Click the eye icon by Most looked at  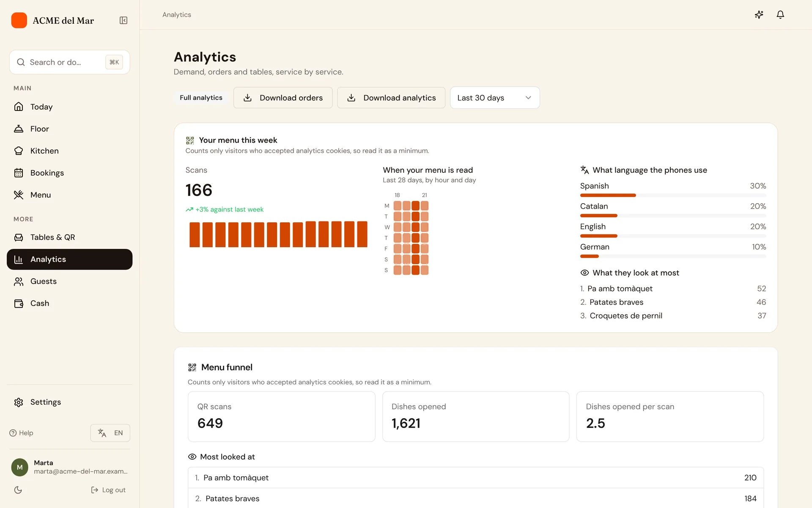[x=192, y=457]
